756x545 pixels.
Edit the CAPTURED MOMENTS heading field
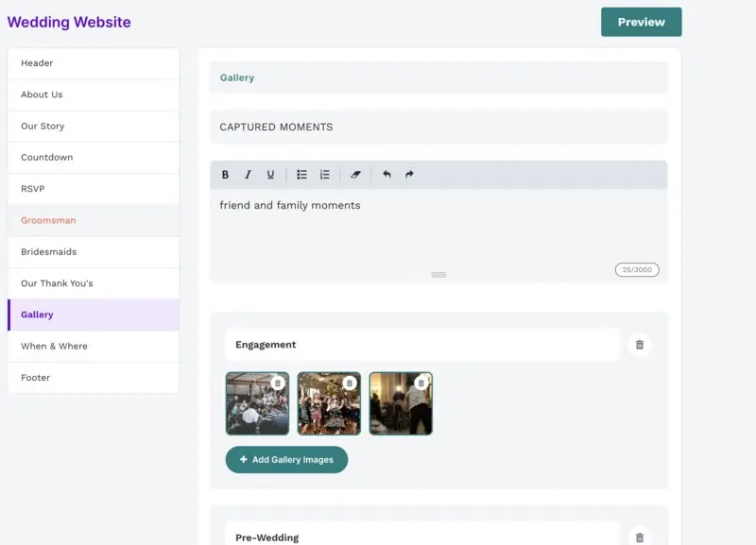tap(438, 127)
